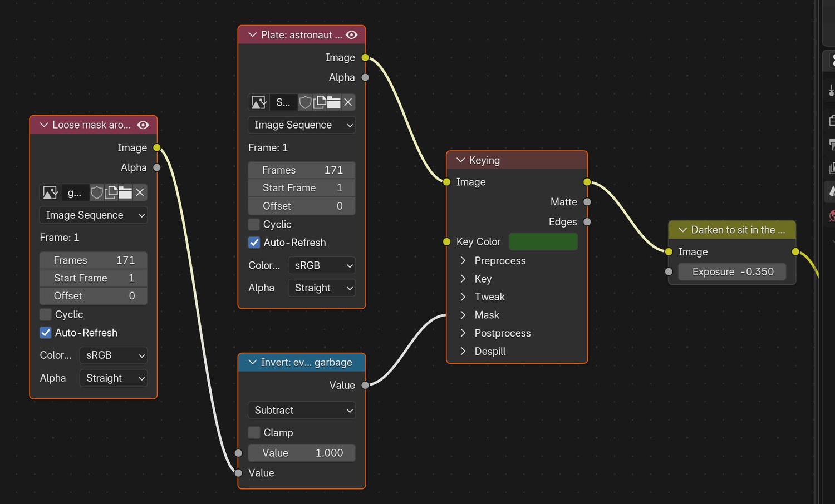The image size is (835, 504).
Task: Expand the Preprocess section in Keying node
Action: click(x=463, y=261)
